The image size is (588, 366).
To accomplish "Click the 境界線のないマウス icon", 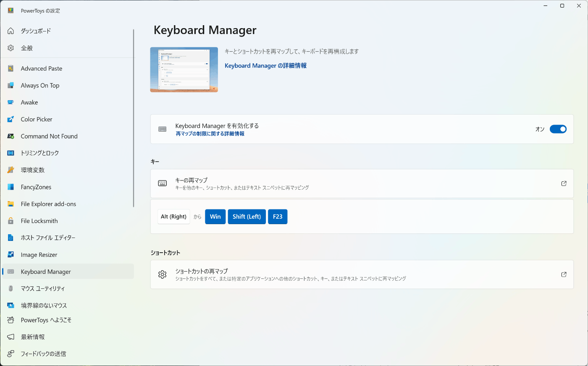I will tap(11, 306).
